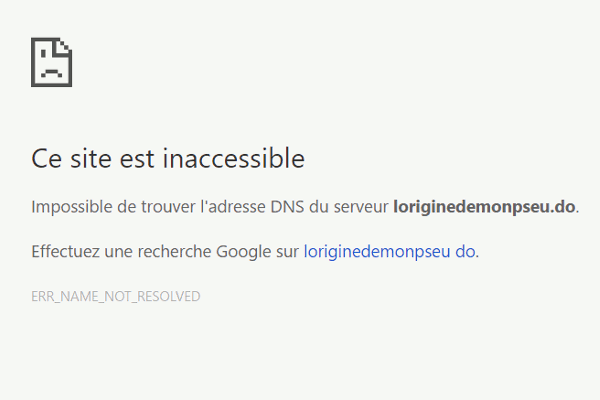This screenshot has height=400, width=600.
Task: Click the word serveur before the domain
Action: tap(361, 207)
